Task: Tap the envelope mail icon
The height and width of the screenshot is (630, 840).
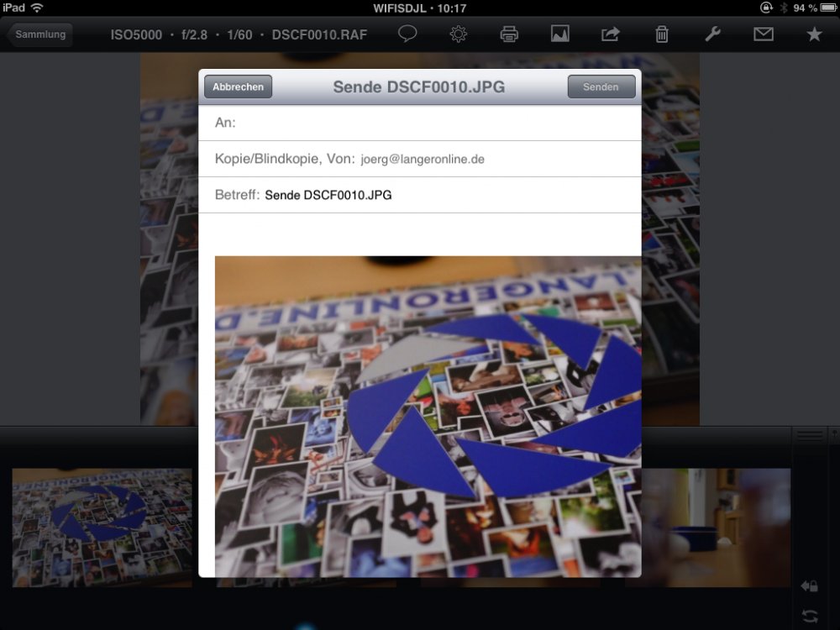Action: click(763, 34)
